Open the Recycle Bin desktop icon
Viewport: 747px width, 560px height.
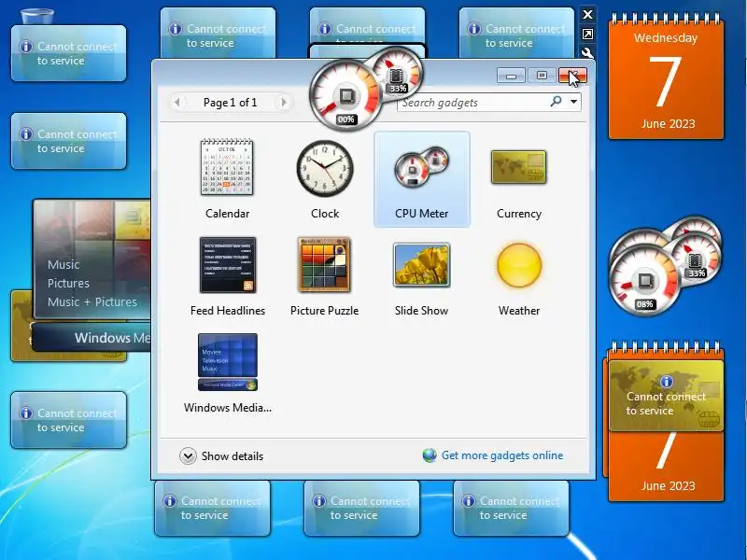pos(37,16)
